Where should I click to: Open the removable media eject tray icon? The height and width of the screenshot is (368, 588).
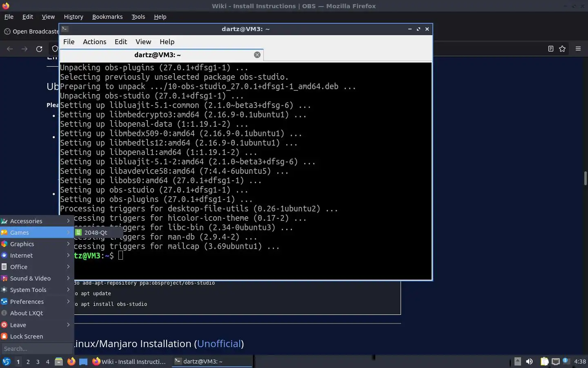coord(518,361)
